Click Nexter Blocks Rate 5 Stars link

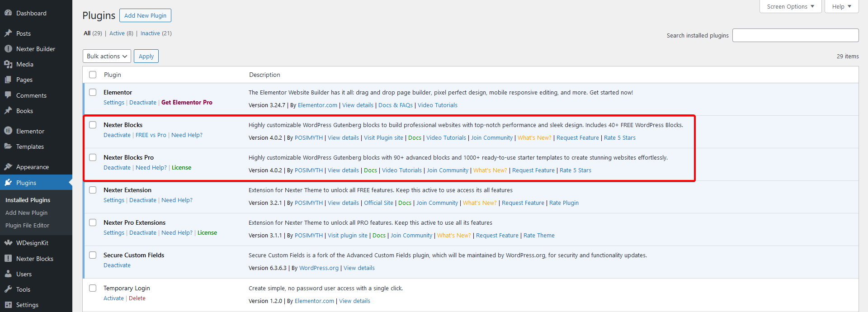pyautogui.click(x=620, y=138)
